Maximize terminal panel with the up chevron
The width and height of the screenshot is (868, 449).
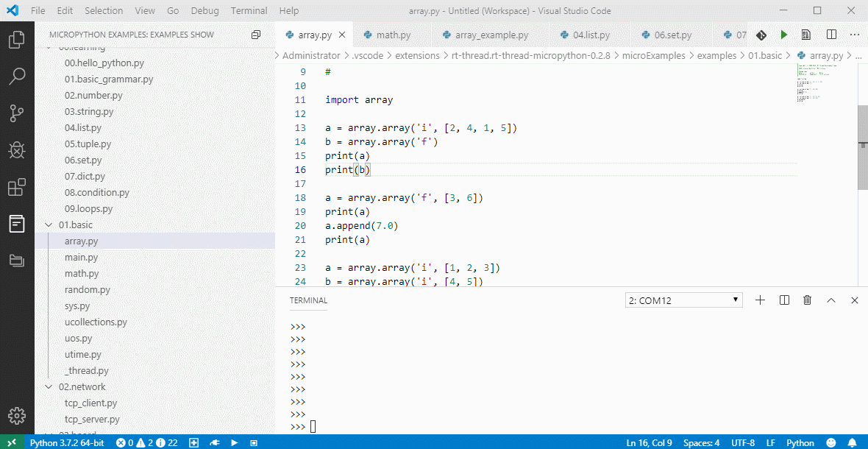tap(831, 300)
